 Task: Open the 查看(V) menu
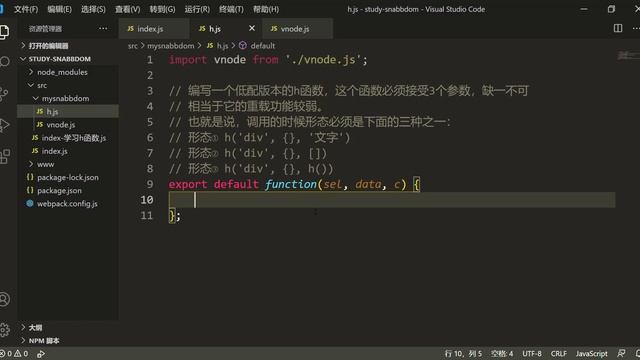(x=127, y=9)
